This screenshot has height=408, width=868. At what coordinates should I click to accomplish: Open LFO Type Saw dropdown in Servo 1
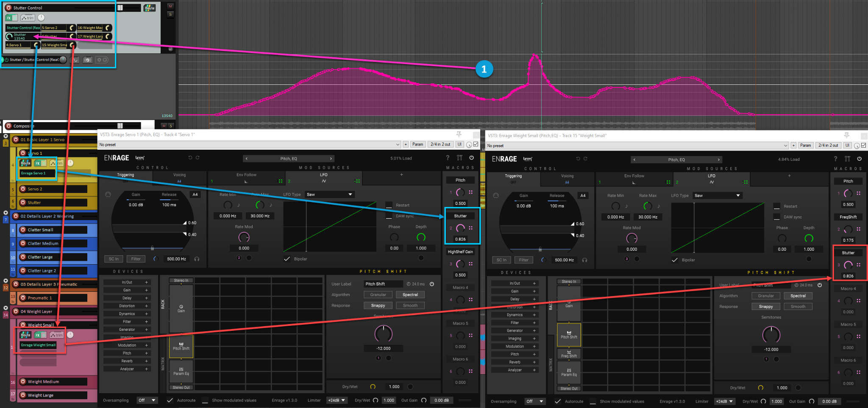(329, 195)
